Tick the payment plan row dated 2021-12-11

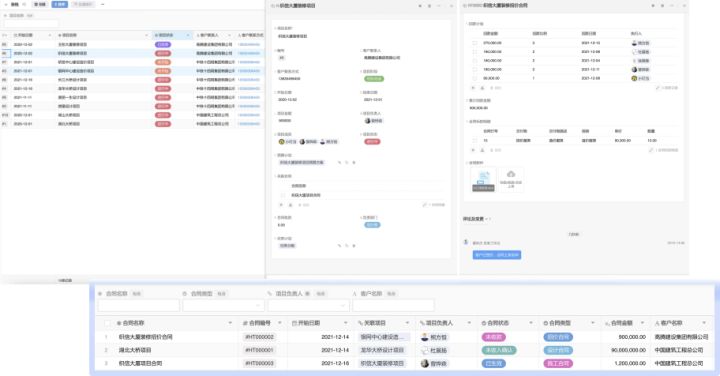(474, 69)
